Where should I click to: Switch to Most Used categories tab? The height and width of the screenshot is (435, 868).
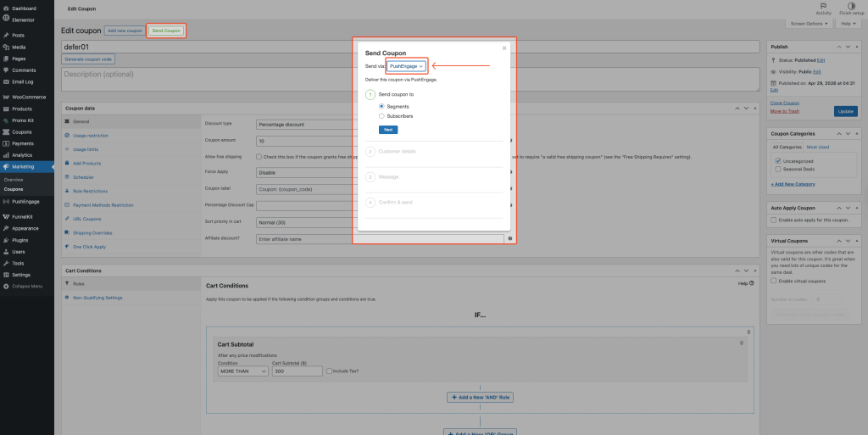[818, 148]
